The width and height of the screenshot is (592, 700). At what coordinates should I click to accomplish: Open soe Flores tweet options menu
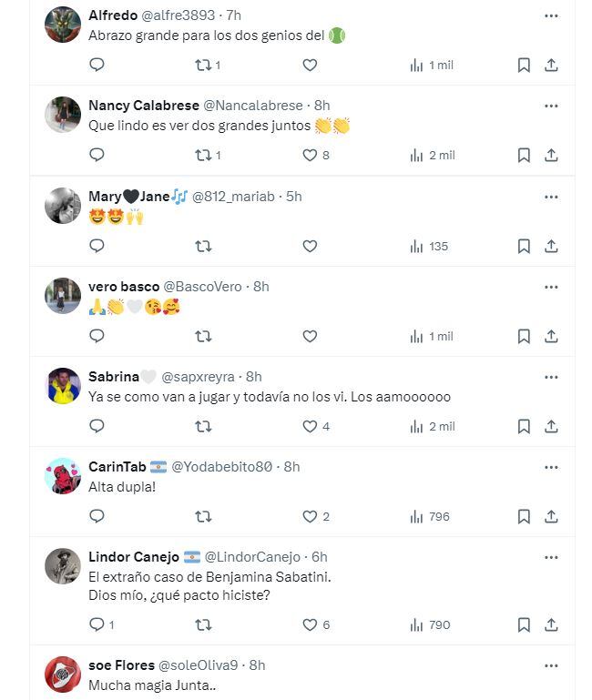point(551,665)
